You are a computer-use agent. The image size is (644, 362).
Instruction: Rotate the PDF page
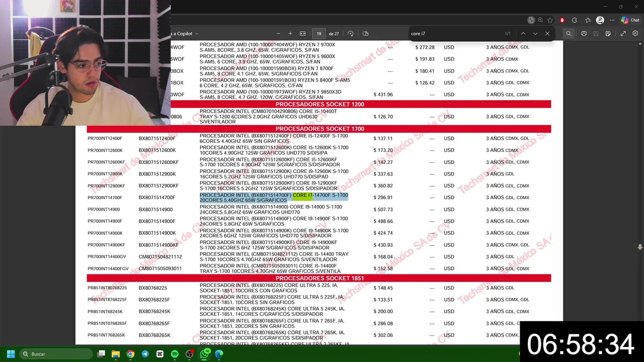click(x=351, y=34)
